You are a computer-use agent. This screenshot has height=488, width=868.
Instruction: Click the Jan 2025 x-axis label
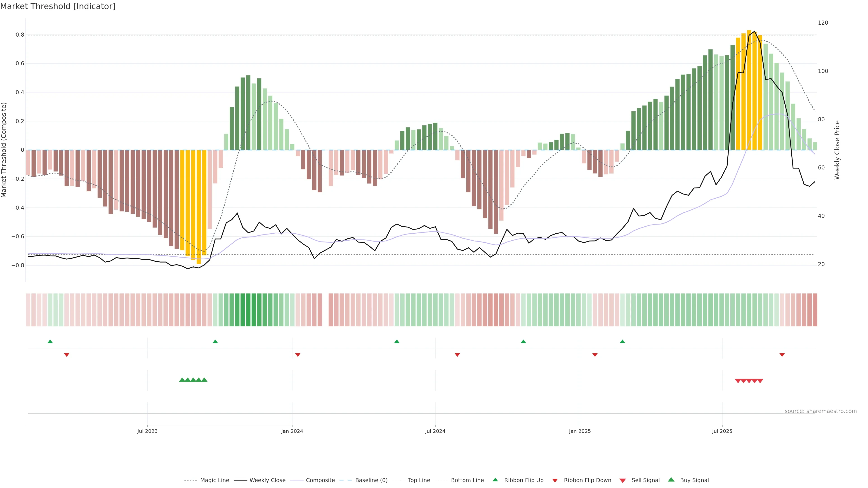click(580, 431)
